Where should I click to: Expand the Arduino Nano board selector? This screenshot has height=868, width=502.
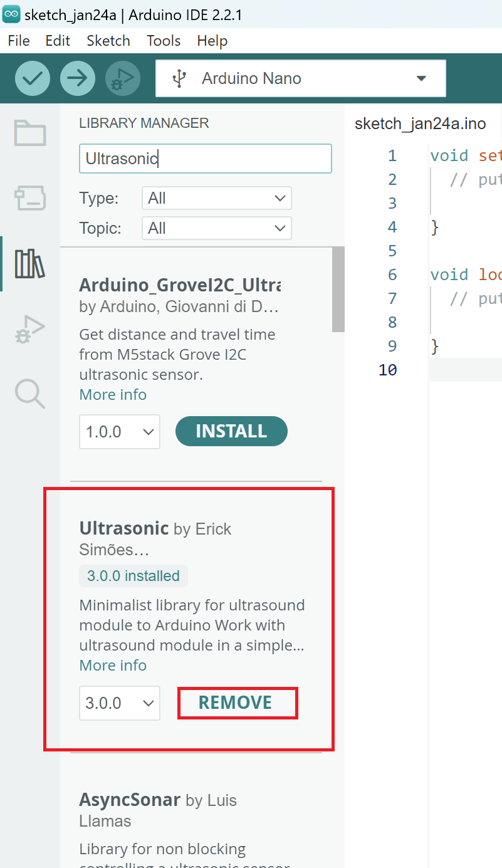301,78
